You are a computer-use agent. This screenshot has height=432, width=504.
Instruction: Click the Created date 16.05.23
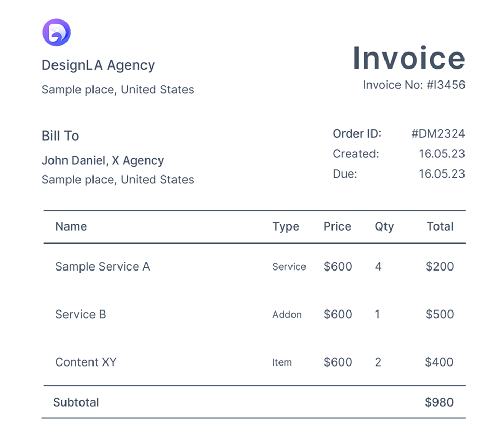442,154
